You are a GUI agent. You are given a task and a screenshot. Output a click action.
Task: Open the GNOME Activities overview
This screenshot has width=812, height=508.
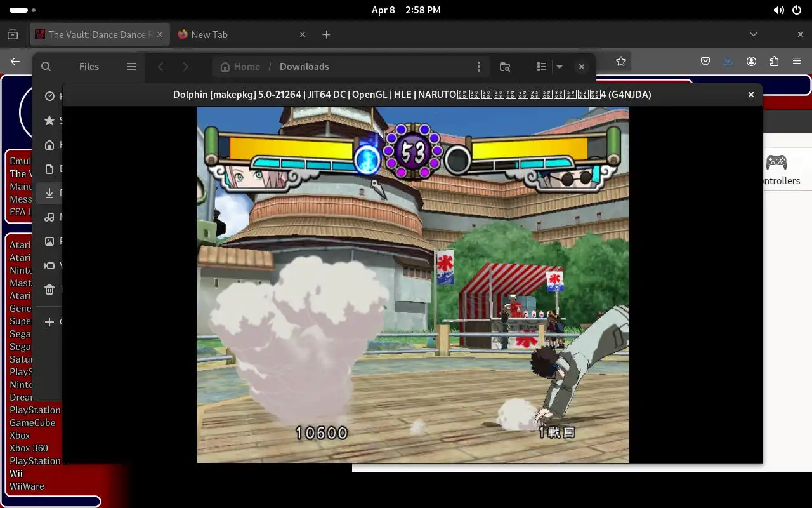[x=23, y=10]
